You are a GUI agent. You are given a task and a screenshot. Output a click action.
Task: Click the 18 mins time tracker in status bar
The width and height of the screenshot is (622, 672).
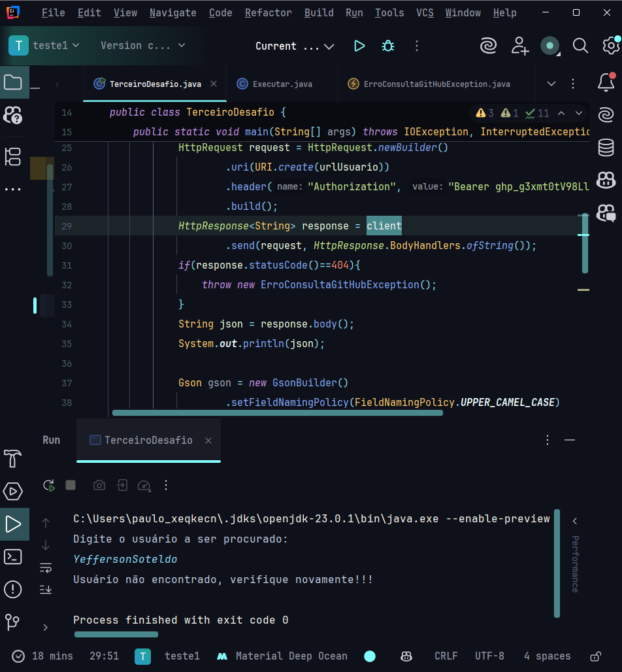tap(42, 656)
